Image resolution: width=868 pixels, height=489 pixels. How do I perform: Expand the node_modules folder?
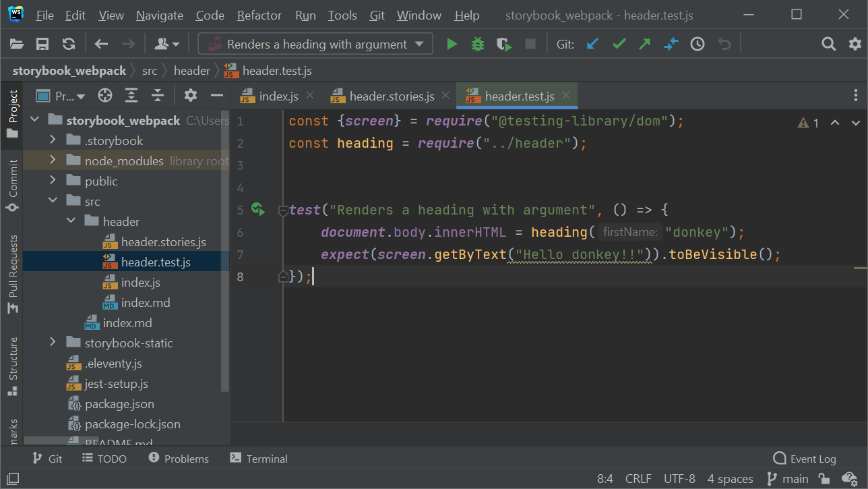click(53, 161)
